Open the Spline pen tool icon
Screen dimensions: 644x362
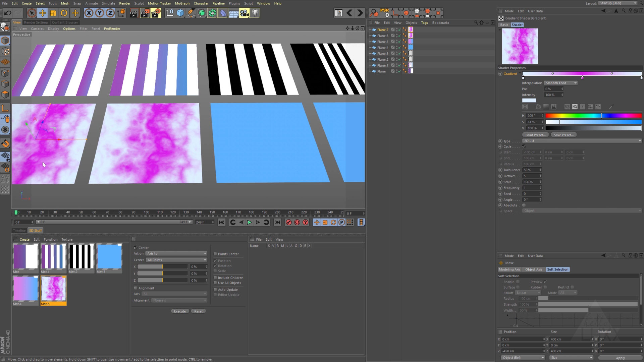click(191, 13)
